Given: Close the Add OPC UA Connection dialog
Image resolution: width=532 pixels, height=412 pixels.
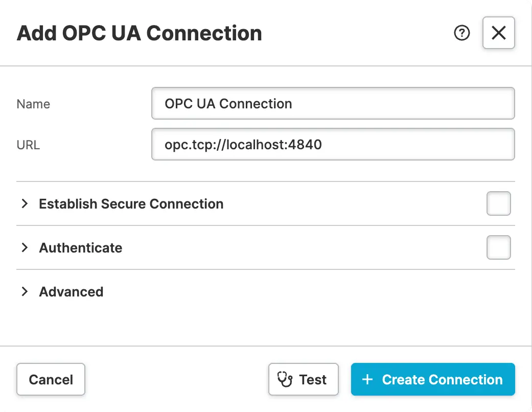Looking at the screenshot, I should pos(498,33).
